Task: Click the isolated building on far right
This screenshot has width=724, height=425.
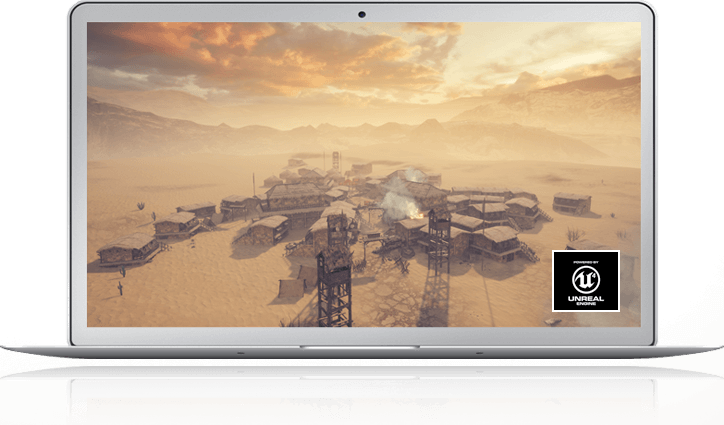Action: coord(571,203)
